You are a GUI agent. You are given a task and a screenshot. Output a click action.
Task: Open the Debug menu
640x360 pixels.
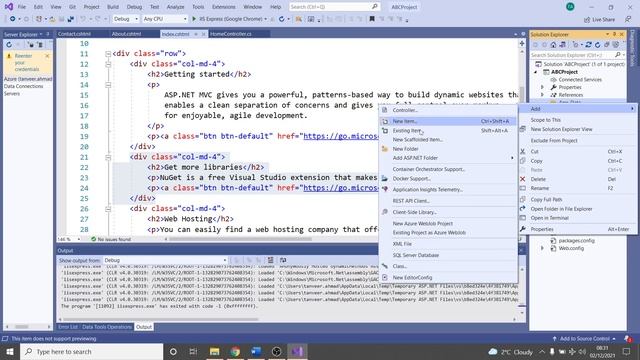point(134,7)
